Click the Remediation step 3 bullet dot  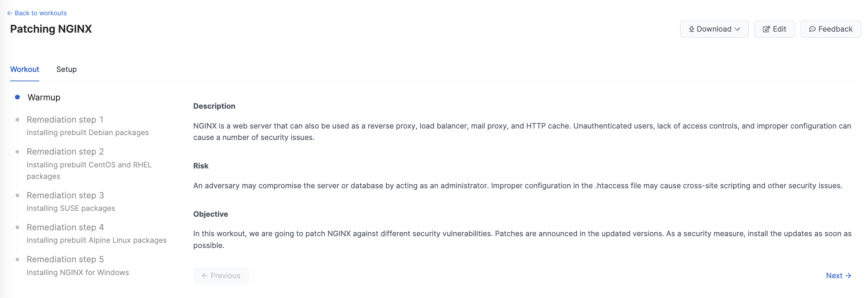pyautogui.click(x=17, y=195)
